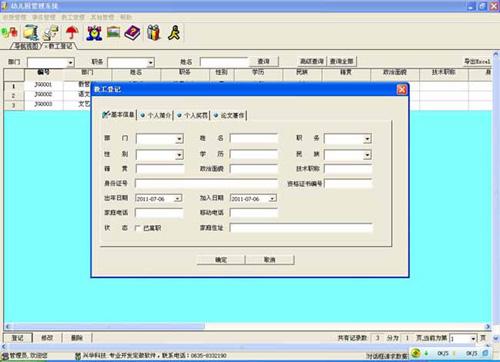This screenshot has height=362, width=500.
Task: Open the 出生日期 date picker dropdown
Action: pos(178,199)
